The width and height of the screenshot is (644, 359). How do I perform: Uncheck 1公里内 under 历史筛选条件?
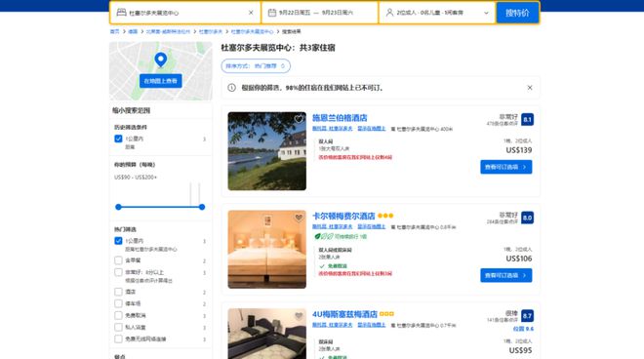(x=118, y=139)
